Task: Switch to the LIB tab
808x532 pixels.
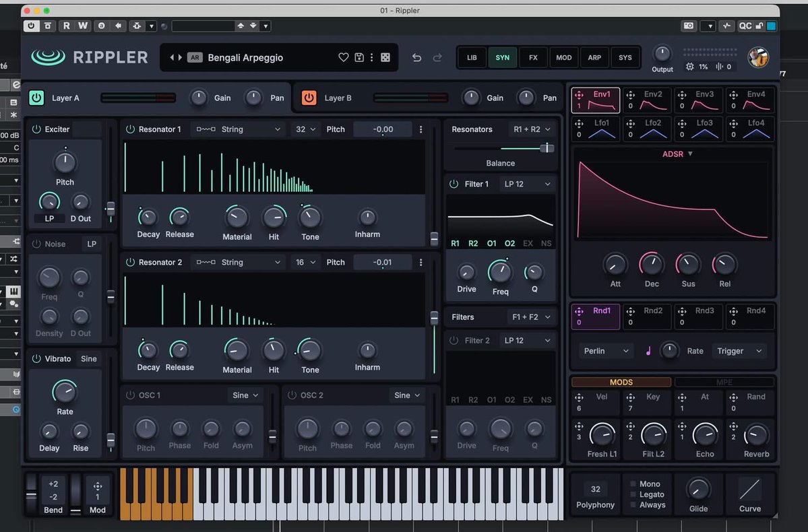Action: [472, 58]
